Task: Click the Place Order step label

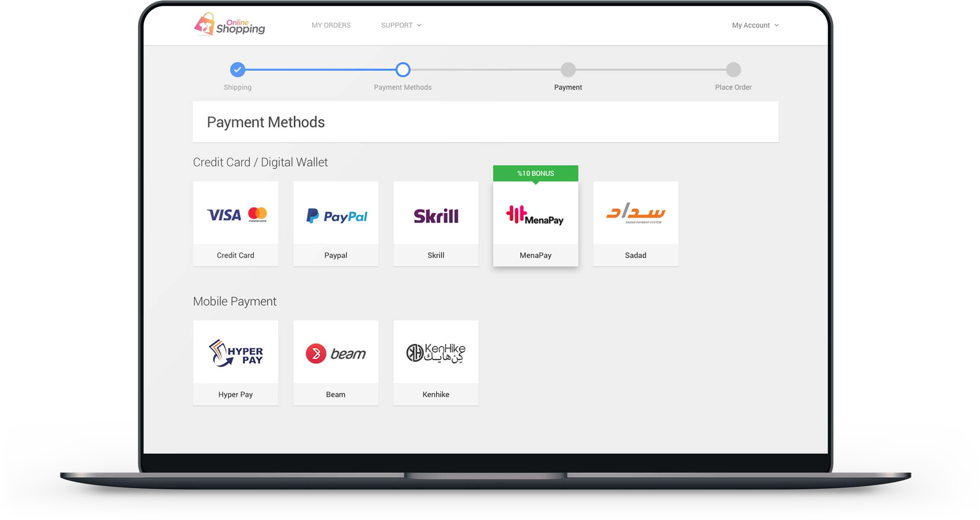Action: [x=733, y=87]
